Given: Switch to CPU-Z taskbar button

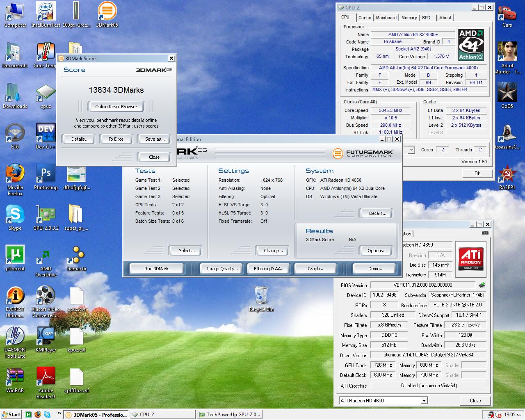Looking at the screenshot, I should pyautogui.click(x=162, y=415).
